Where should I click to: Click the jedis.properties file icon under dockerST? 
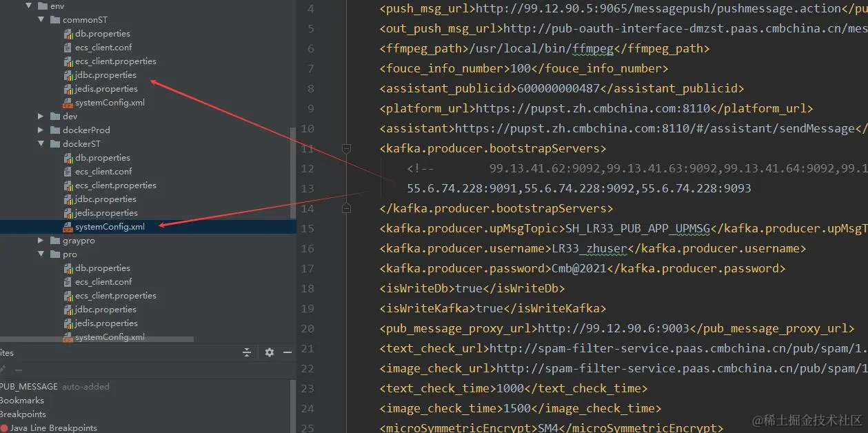click(68, 213)
